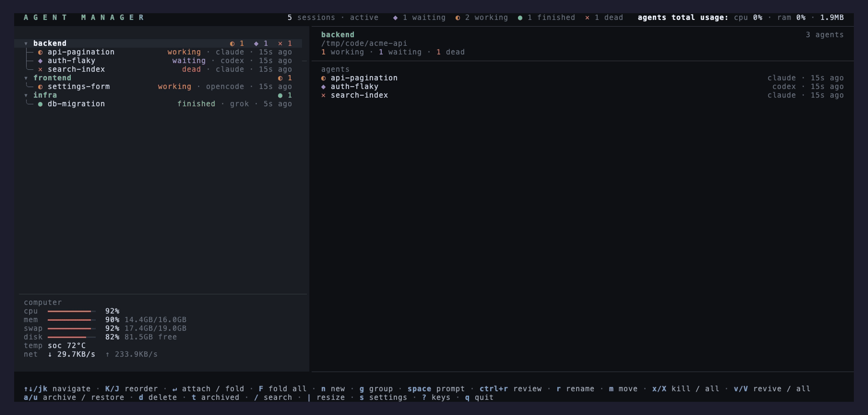
Task: Click the '? keys' shortcut hint
Action: click(436, 398)
